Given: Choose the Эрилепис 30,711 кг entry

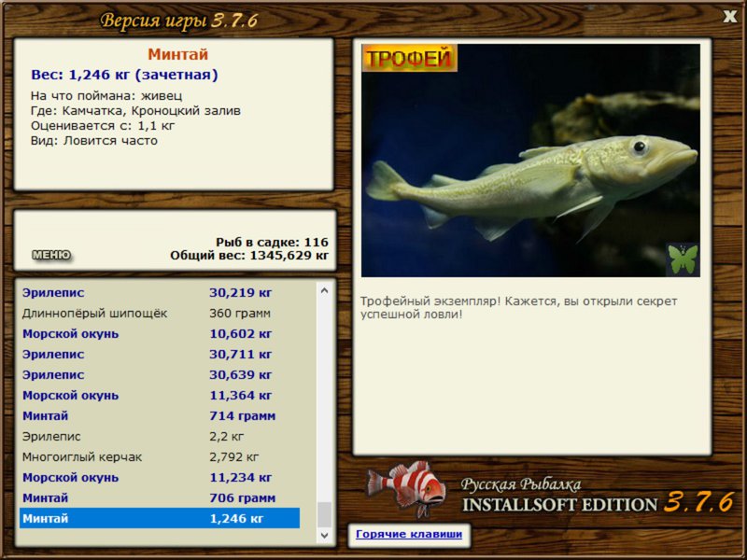Looking at the screenshot, I should coord(160,355).
